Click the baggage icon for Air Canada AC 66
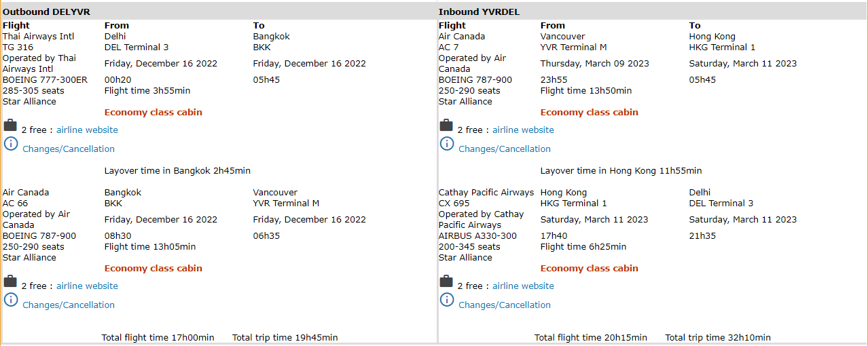 pyautogui.click(x=10, y=282)
